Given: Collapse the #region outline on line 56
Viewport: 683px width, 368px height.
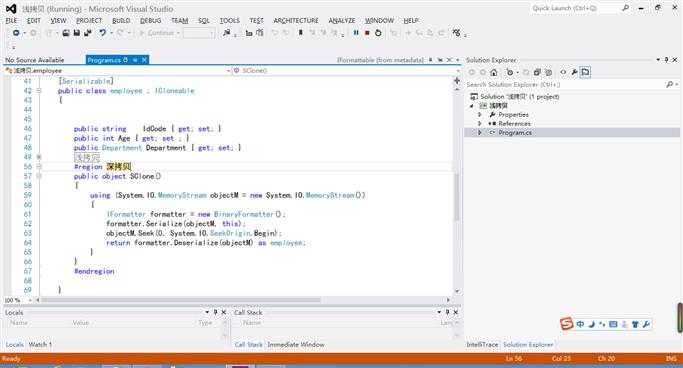Looking at the screenshot, I should click(x=39, y=166).
